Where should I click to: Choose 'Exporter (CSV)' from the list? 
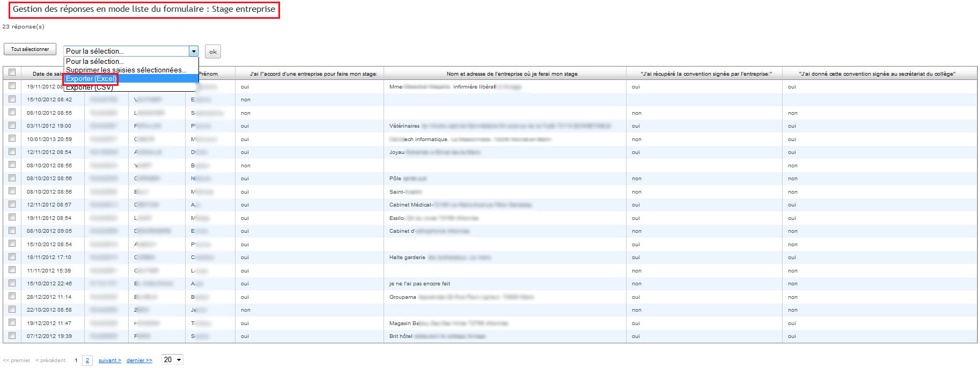click(90, 88)
